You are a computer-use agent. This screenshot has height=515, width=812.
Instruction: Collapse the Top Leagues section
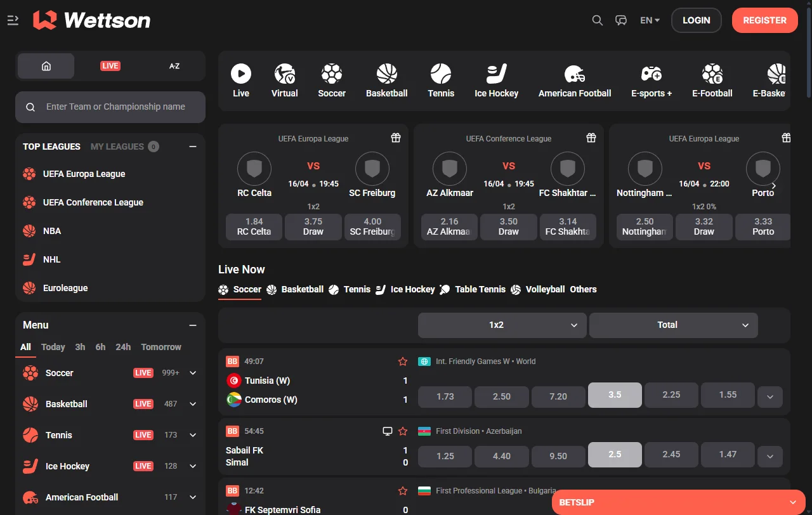[193, 147]
